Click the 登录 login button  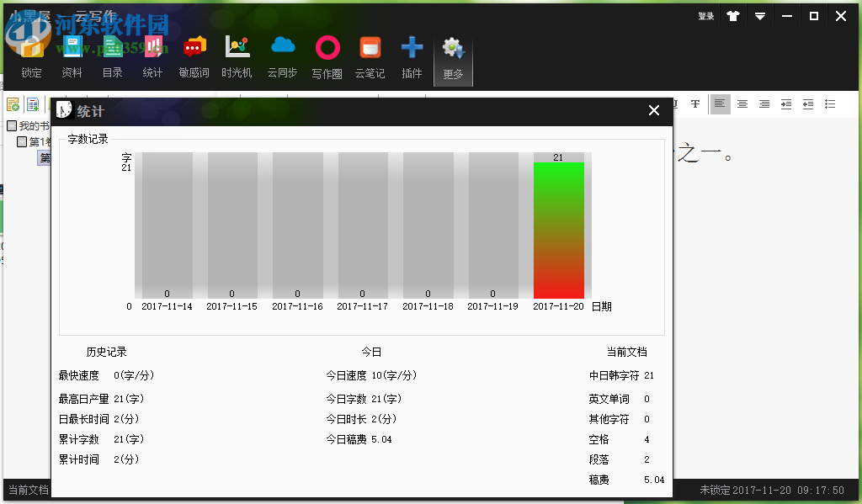705,15
